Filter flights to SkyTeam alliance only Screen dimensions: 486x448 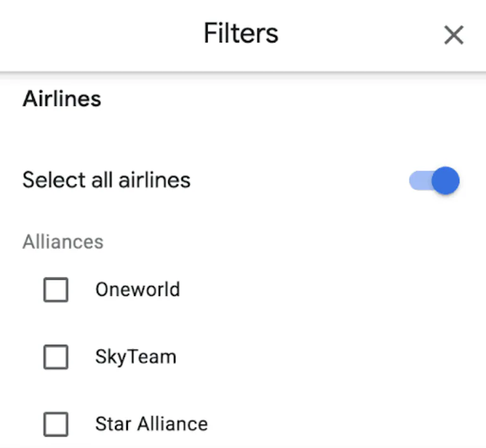pyautogui.click(x=56, y=358)
